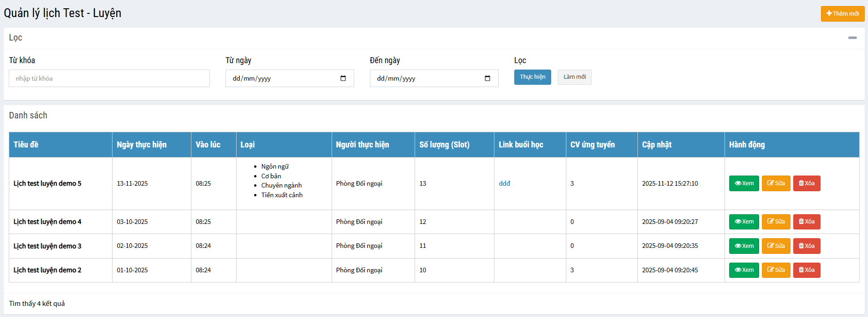868x317 pixels.
Task: Open the Đến ngày calendar picker icon
Action: (487, 78)
